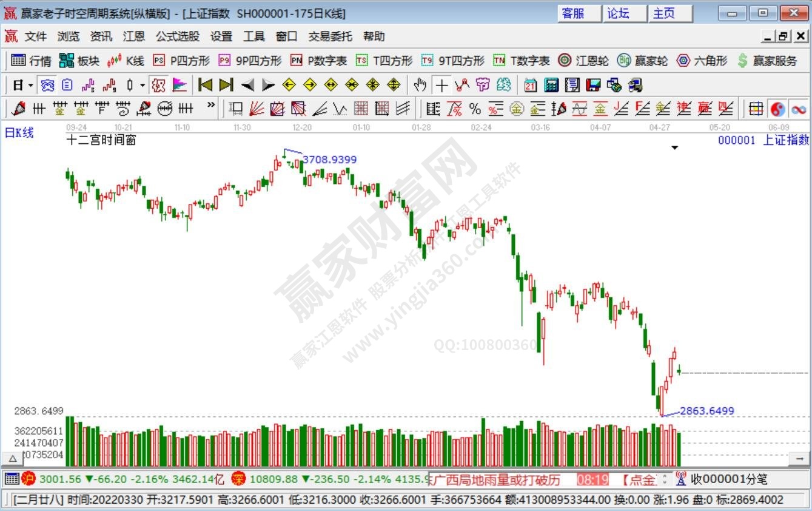Toggle the red-blue yin-yang icon
Viewport: 812px width, 511px height.
[x=777, y=109]
